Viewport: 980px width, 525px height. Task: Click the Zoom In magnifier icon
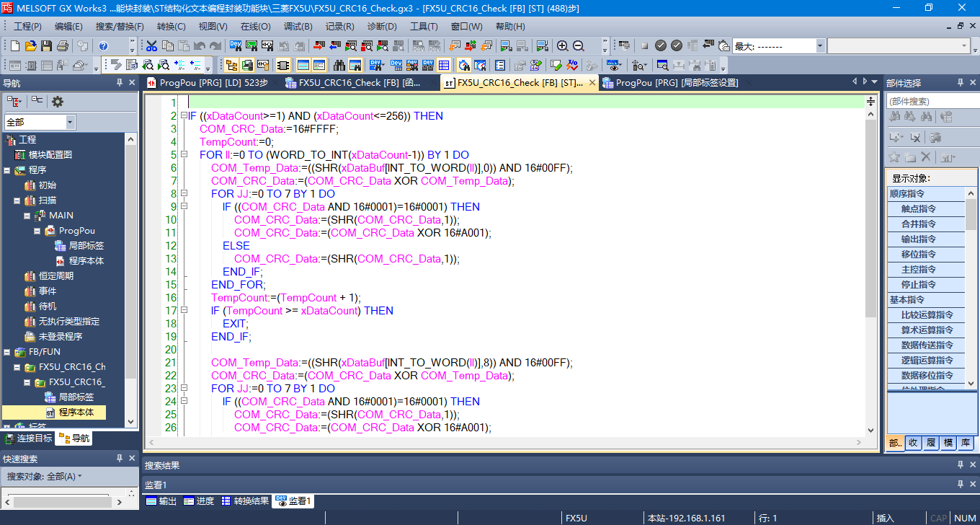point(563,46)
